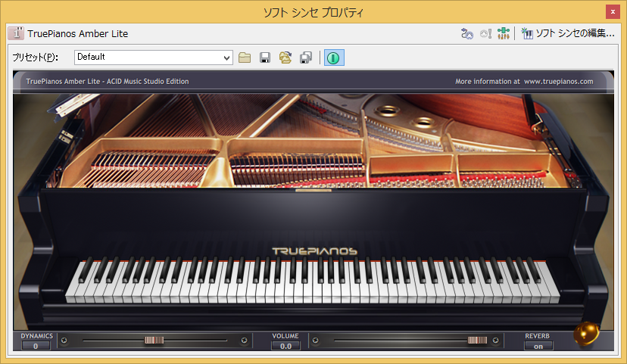This screenshot has height=364, width=627.
Task: Click the VOLUME label
Action: coord(285,336)
